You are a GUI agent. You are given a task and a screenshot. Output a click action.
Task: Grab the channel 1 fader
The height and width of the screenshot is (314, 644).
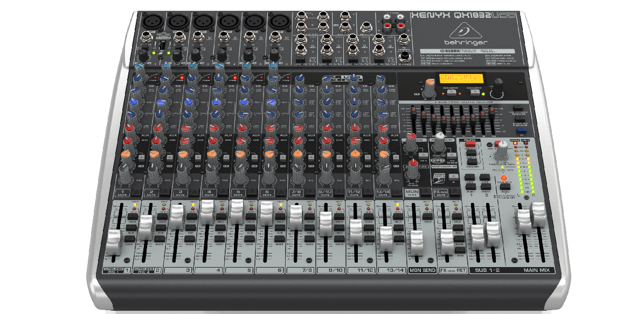113,242
